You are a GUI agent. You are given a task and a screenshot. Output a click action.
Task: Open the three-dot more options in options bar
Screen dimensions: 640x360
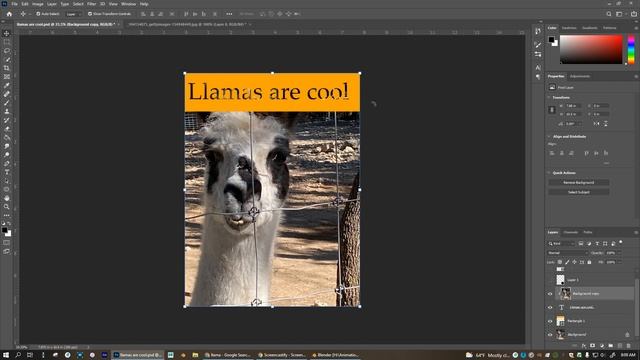pyautogui.click(x=229, y=14)
